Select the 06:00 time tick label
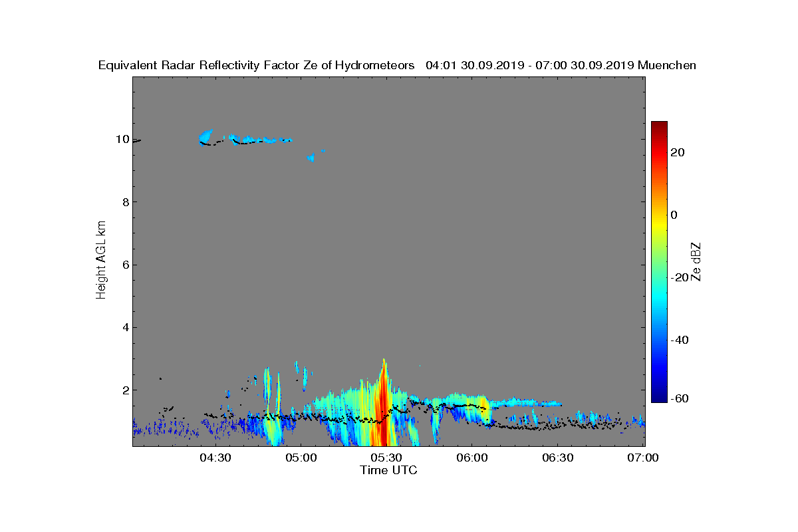 (473, 458)
